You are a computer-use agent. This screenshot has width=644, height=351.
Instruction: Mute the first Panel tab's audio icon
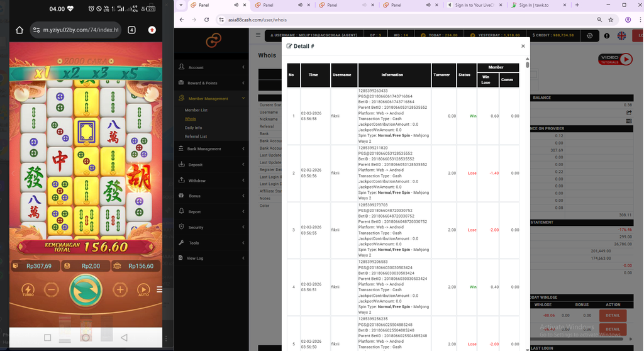coord(236,5)
